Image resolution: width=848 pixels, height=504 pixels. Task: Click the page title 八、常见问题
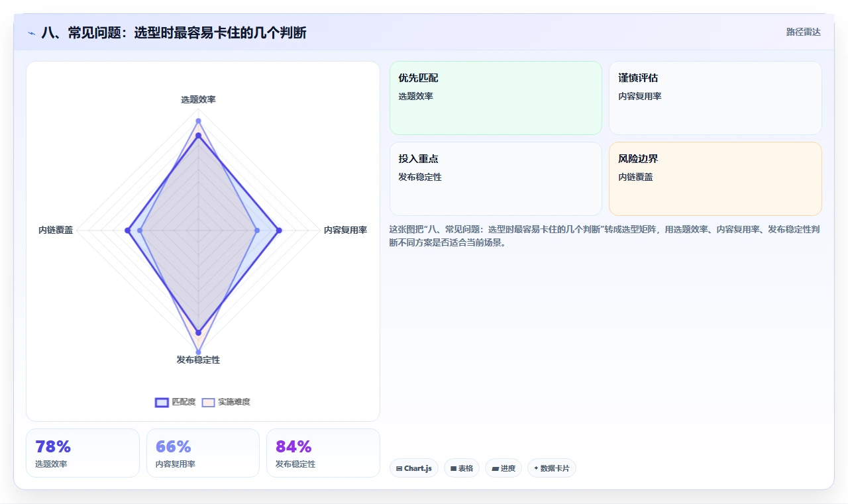point(174,32)
